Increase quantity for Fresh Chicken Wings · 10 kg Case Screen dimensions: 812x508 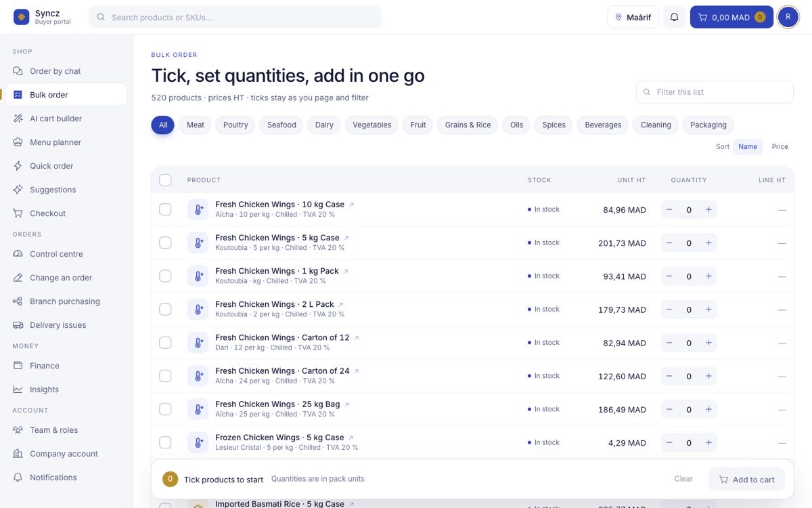(708, 210)
